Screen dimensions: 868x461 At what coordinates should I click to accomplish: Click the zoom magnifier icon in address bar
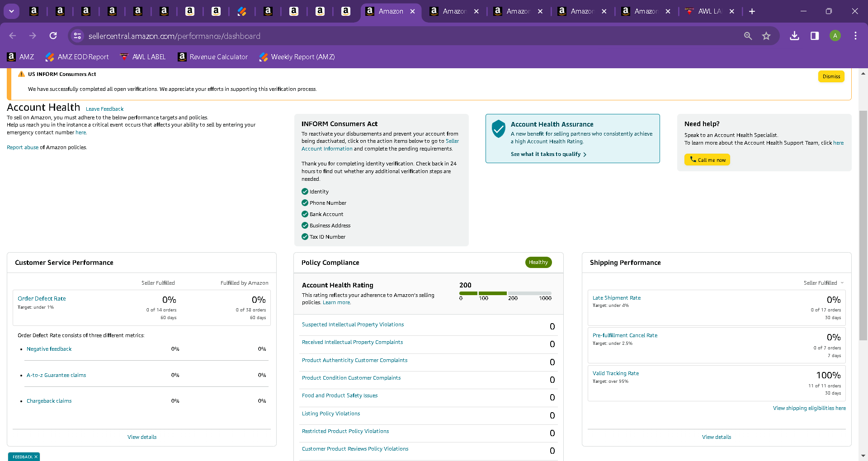pos(748,36)
